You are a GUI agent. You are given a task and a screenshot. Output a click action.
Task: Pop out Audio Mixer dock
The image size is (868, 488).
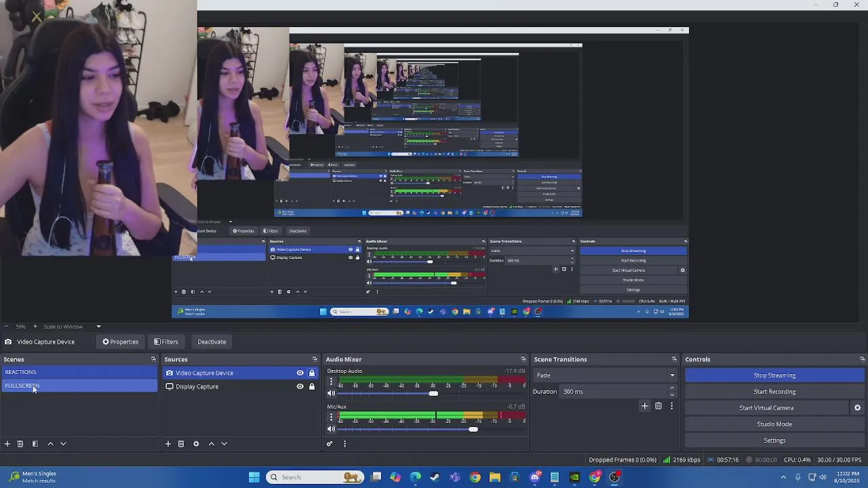coord(523,359)
